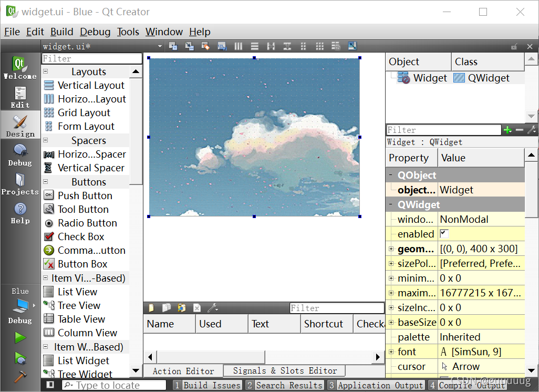Add dynamic property with green plus

point(507,130)
